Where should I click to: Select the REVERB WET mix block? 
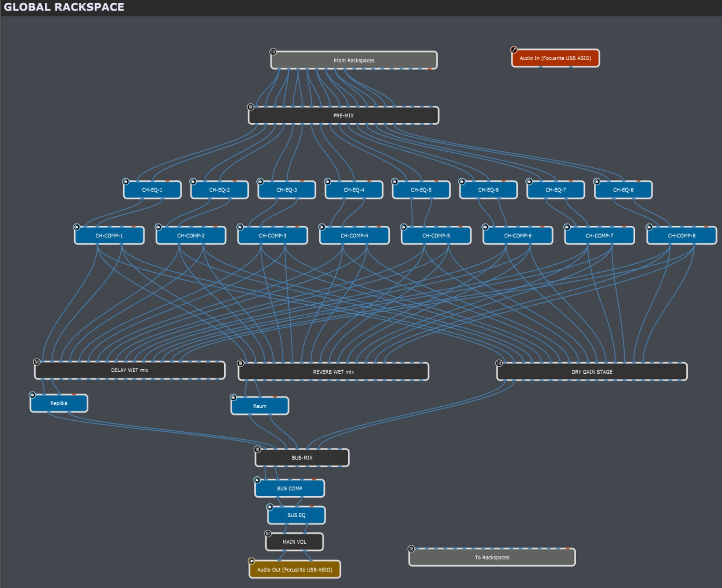click(333, 372)
